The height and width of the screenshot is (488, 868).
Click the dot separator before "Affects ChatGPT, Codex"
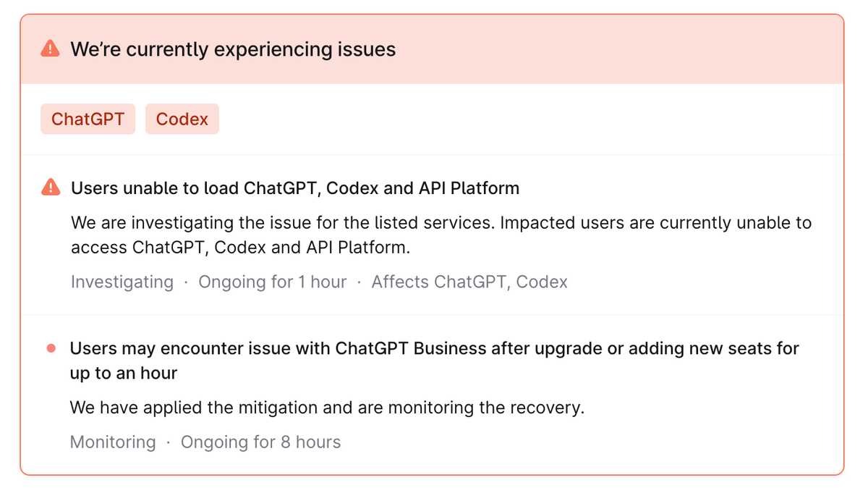359,282
